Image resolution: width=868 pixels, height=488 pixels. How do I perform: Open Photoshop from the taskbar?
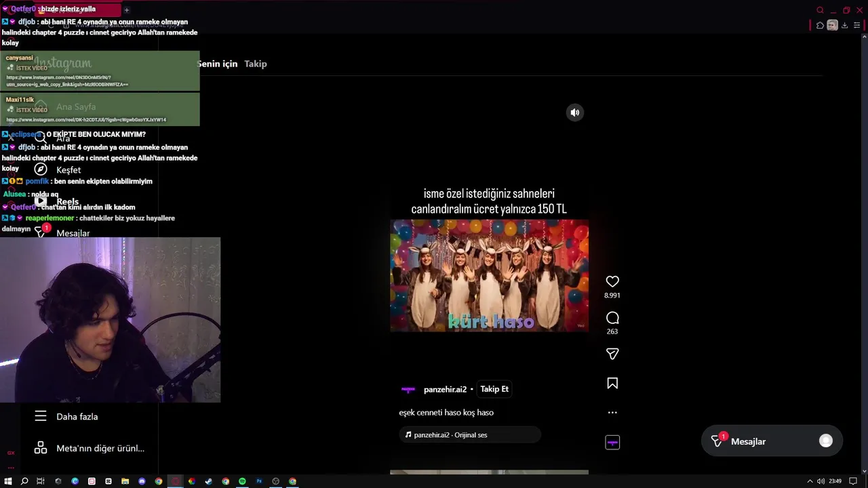click(259, 481)
